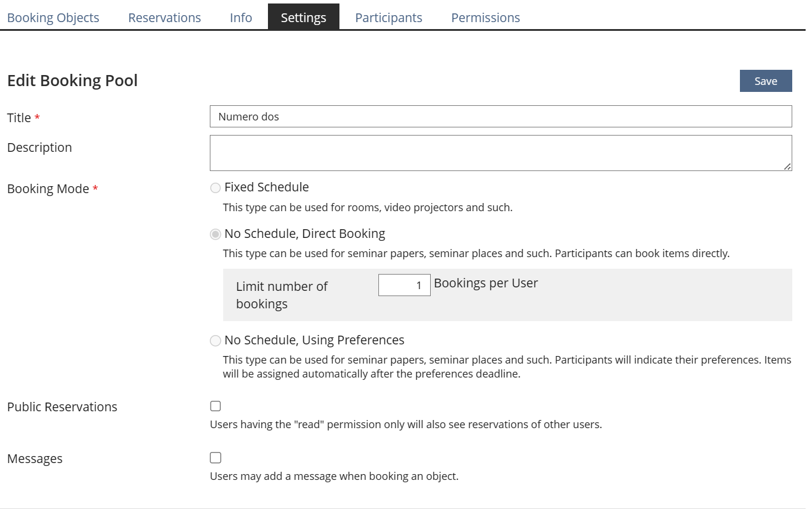Click the Limit number of bookings label
Viewport: 812px width, 509px height.
[x=281, y=295]
